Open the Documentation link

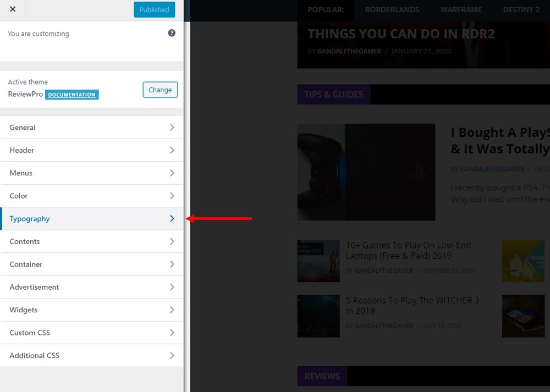coord(71,95)
